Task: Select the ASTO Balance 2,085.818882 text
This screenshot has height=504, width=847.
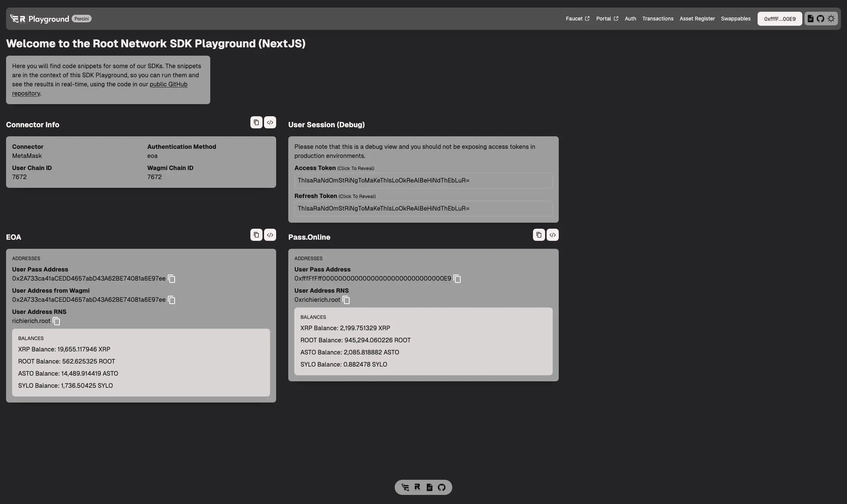Action: point(350,352)
